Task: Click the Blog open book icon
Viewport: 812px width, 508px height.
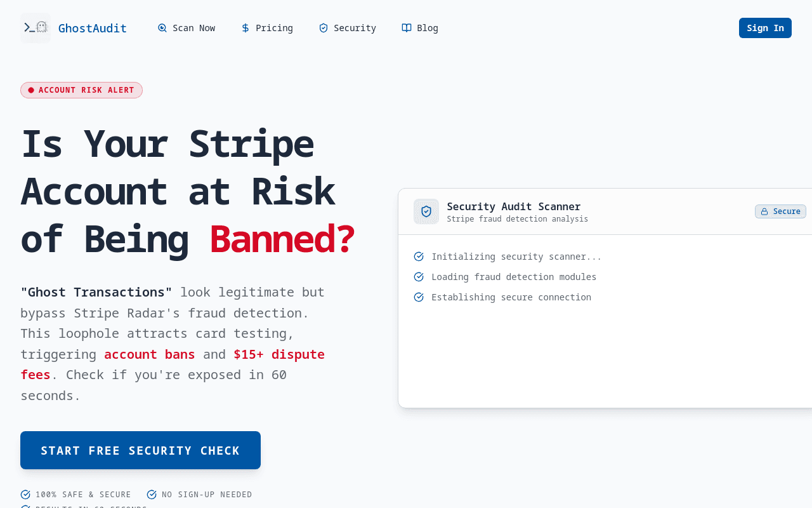Action: (407, 28)
